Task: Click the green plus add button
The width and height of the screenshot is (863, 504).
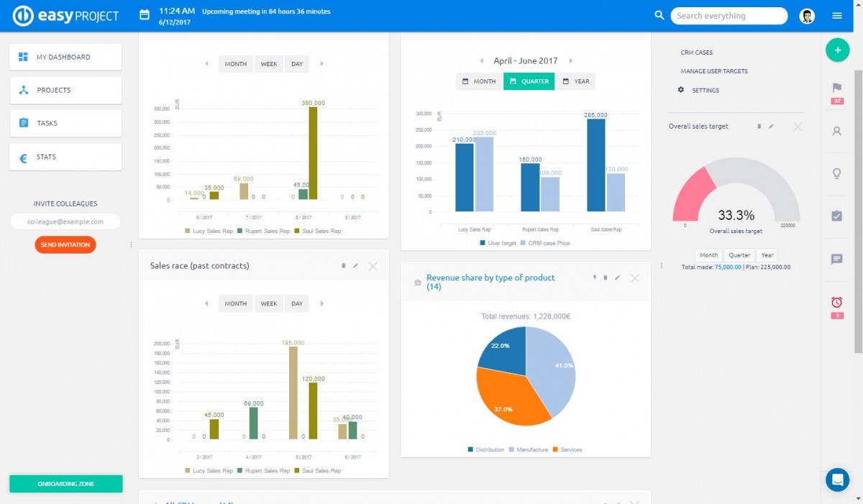Action: click(x=837, y=50)
